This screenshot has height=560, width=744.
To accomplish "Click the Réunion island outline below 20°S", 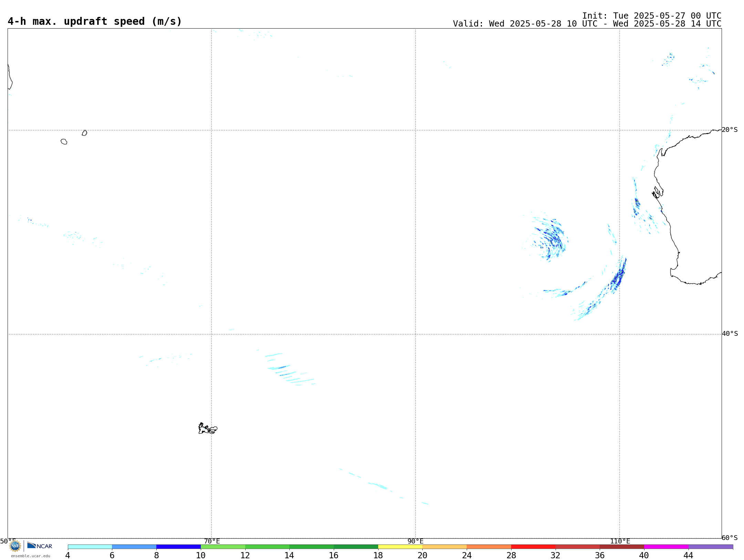I will coord(64,142).
